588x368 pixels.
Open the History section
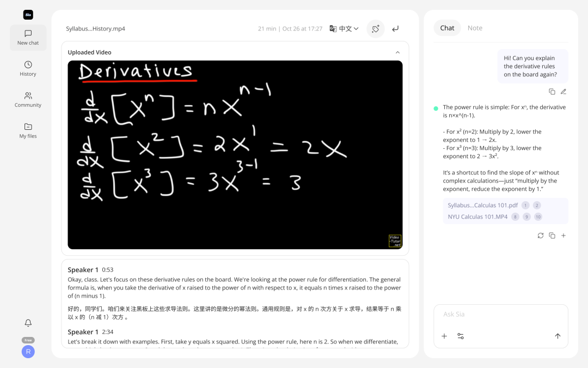tap(28, 69)
